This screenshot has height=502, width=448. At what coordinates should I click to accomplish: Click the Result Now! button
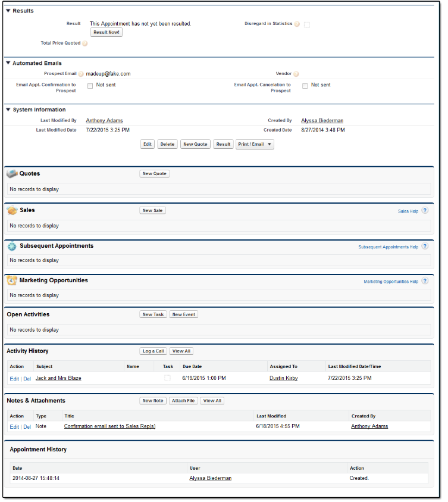106,32
